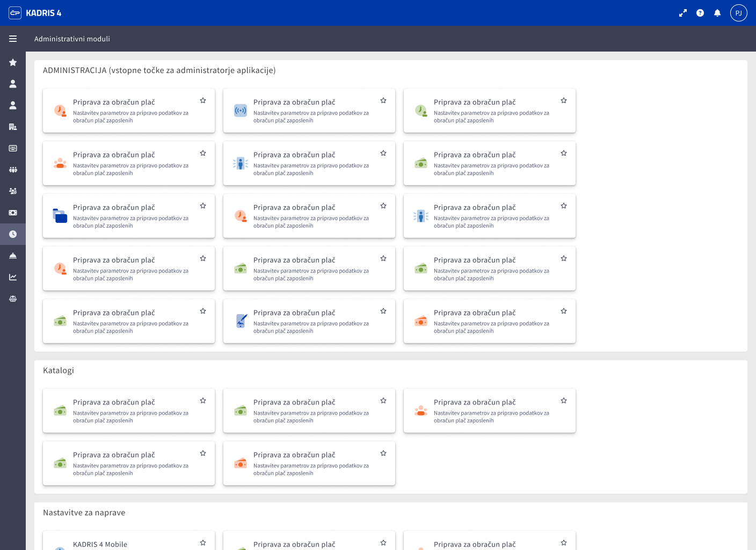Open the ID card sidebar icon
Viewport: 756px width, 550px height.
click(x=13, y=148)
